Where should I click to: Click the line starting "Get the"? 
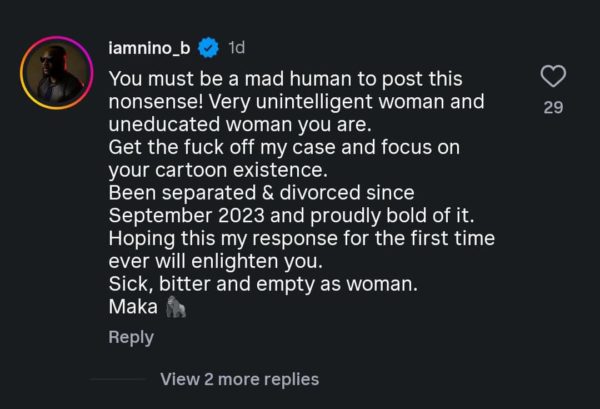click(282, 148)
